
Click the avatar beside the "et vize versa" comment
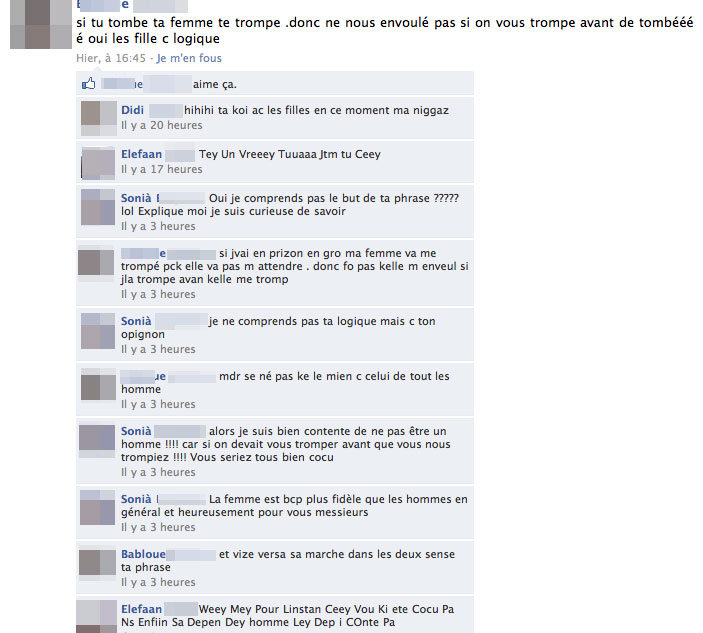[97, 564]
